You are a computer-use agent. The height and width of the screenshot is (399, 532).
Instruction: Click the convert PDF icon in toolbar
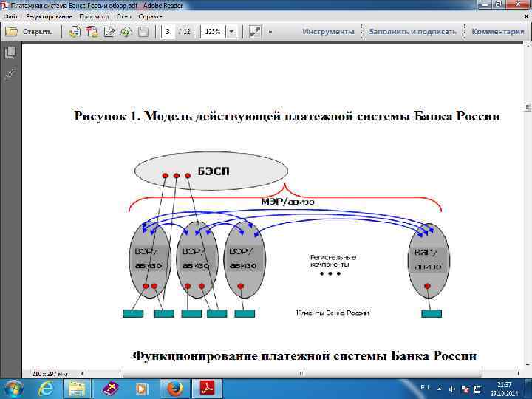tap(92, 32)
